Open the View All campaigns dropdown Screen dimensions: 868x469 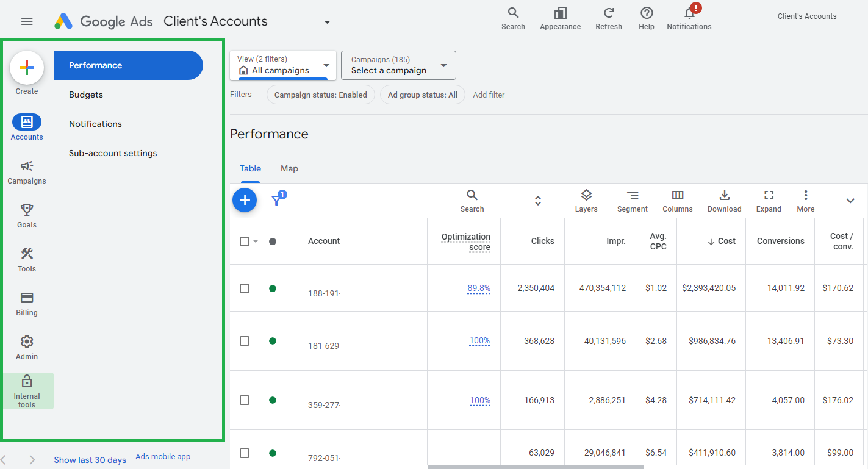coord(283,65)
